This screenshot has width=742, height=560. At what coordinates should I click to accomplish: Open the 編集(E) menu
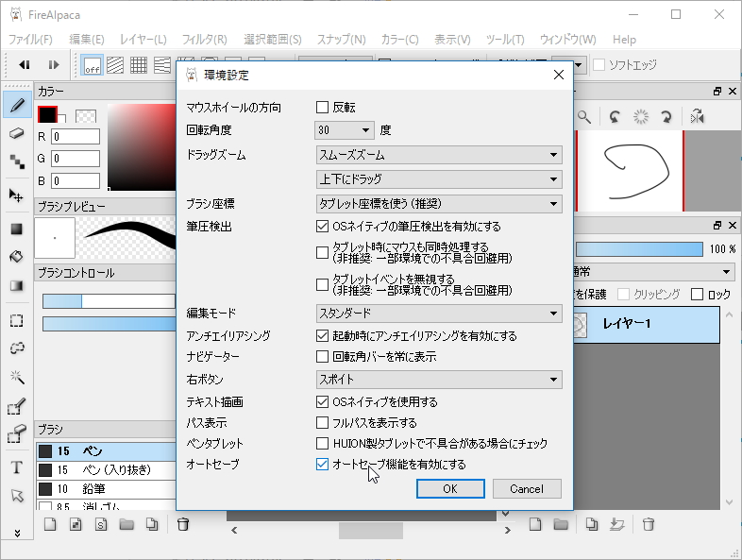tap(86, 40)
